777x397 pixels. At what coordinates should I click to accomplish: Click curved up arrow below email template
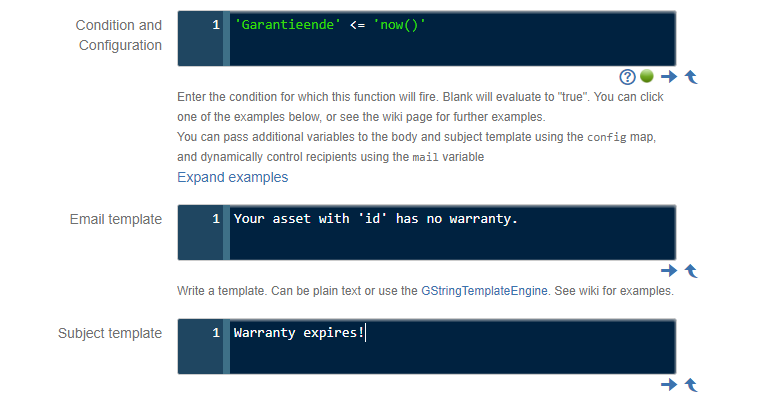coord(691,271)
